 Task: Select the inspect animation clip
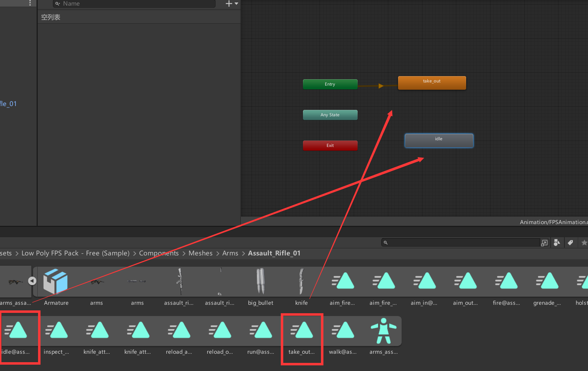56,336
